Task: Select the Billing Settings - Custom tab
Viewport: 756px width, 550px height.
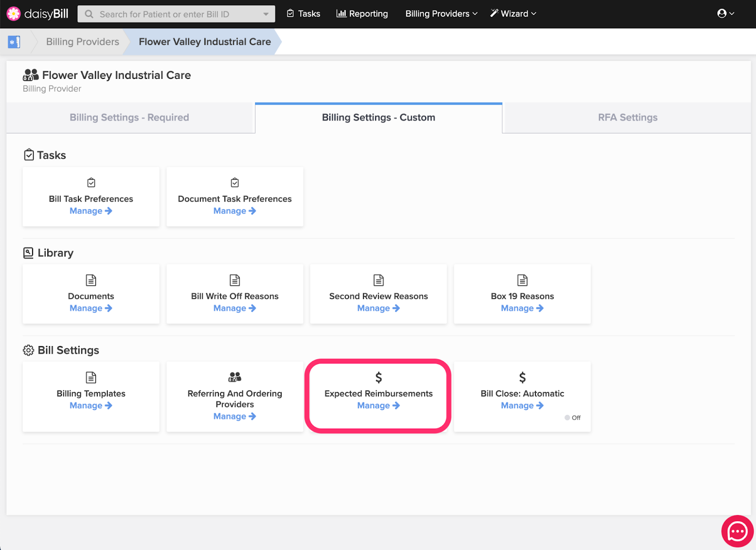Action: point(378,118)
